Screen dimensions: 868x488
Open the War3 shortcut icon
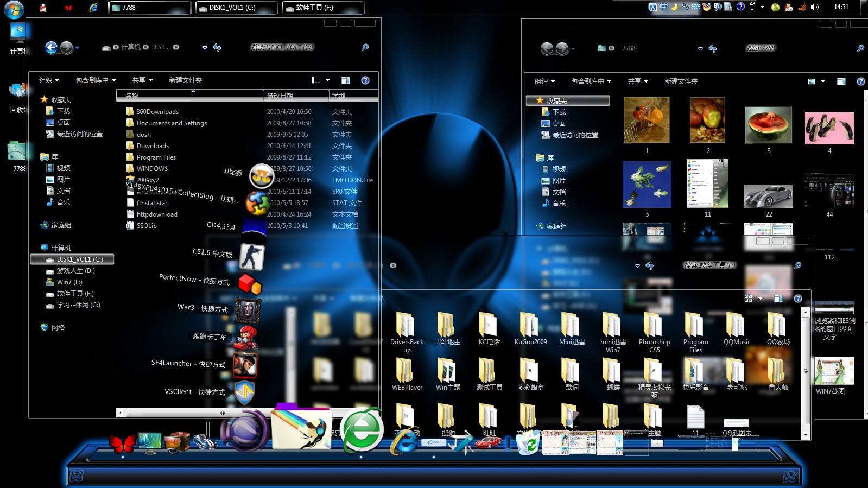click(x=248, y=311)
